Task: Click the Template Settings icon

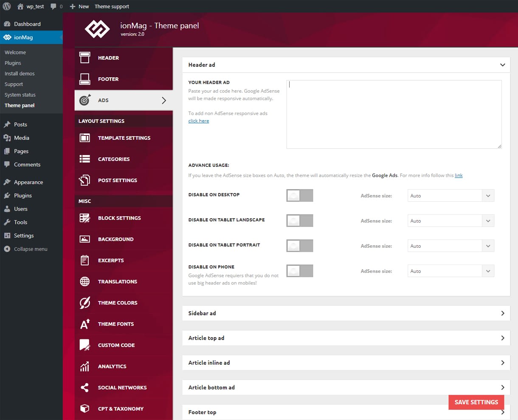Action: point(85,138)
